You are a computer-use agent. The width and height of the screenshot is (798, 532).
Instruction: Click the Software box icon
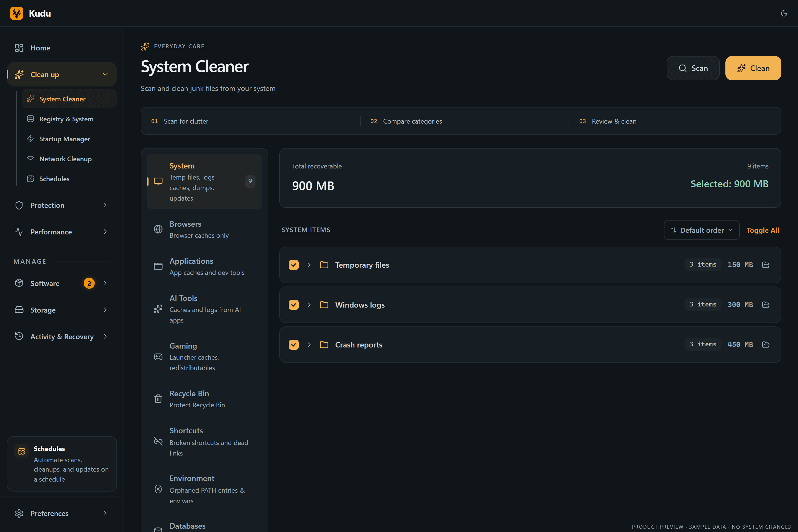[x=19, y=283]
